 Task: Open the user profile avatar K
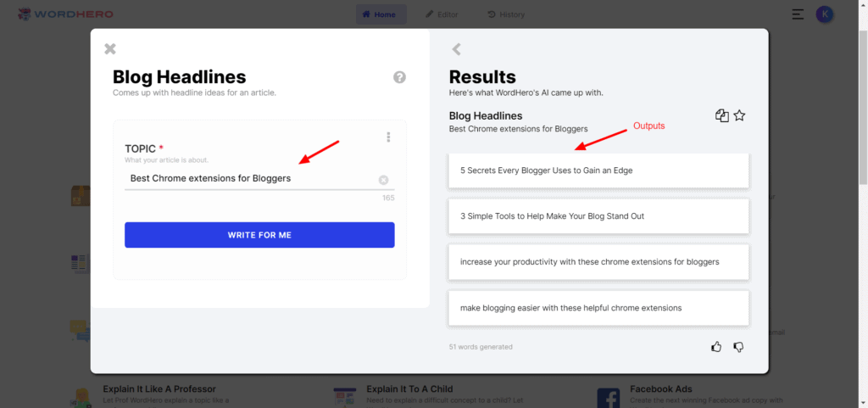pos(824,14)
